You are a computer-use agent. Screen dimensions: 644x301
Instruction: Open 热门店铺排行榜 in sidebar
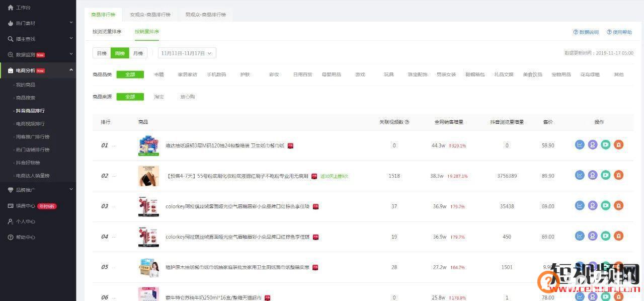(33, 150)
